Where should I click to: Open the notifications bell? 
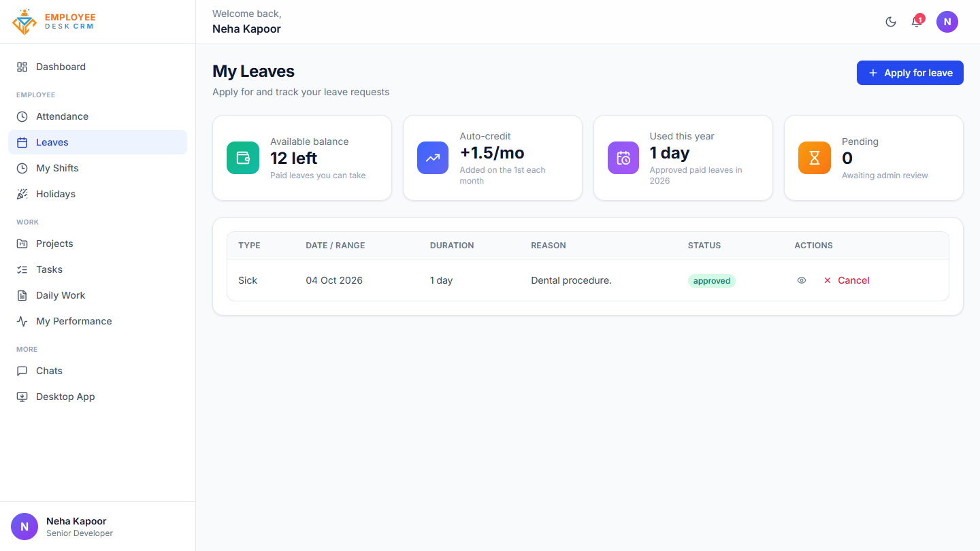tap(917, 22)
